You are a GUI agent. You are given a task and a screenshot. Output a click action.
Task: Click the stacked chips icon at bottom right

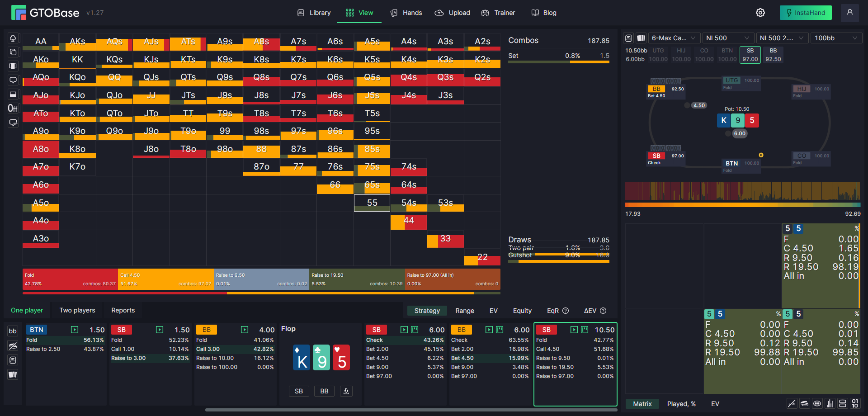pyautogui.click(x=805, y=404)
